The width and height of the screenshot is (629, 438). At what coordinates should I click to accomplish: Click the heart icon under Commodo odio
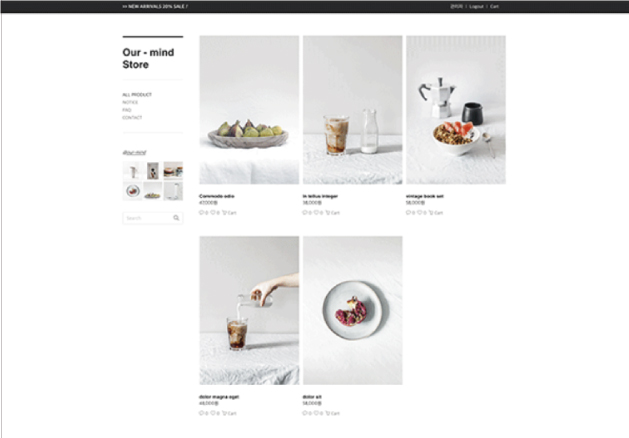tap(213, 213)
